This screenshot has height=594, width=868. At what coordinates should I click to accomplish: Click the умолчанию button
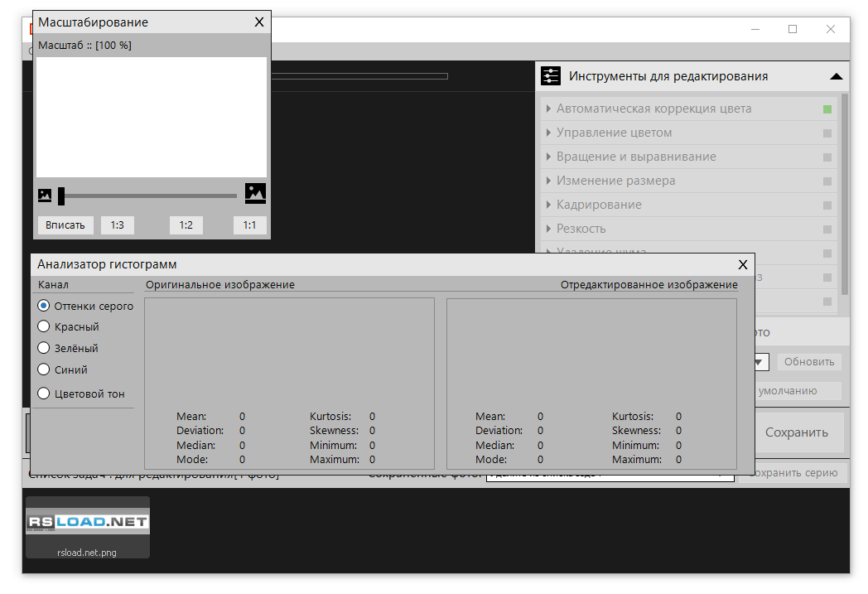click(x=798, y=391)
